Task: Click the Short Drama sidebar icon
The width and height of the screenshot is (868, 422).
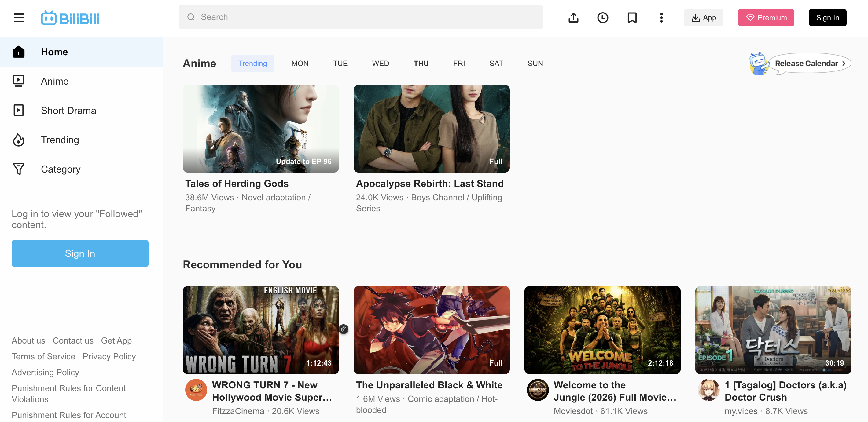Action: click(x=19, y=110)
